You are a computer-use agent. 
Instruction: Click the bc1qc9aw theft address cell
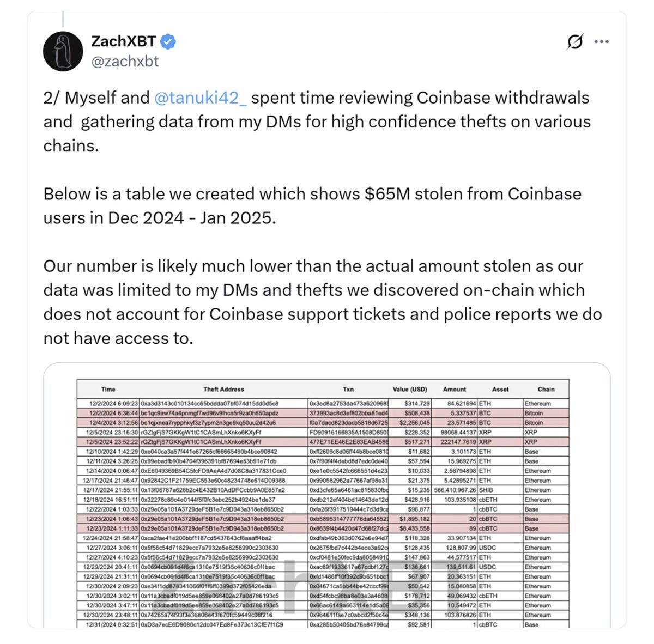pyautogui.click(x=209, y=414)
